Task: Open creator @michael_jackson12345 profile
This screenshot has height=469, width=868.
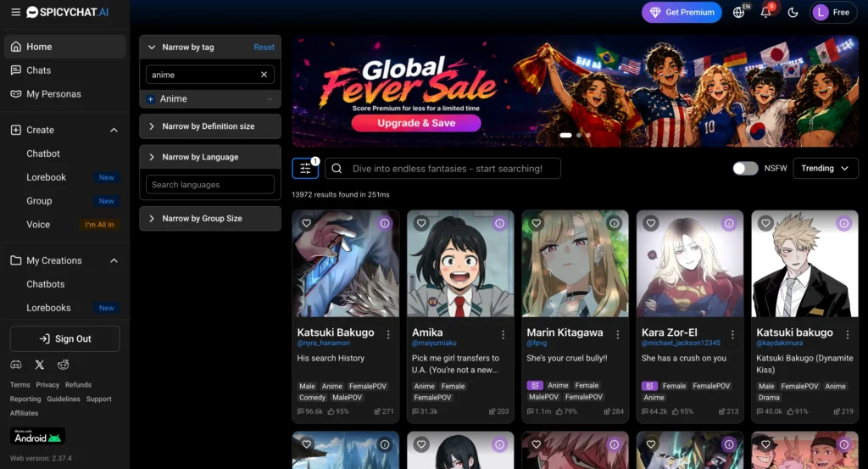Action: [x=681, y=343]
